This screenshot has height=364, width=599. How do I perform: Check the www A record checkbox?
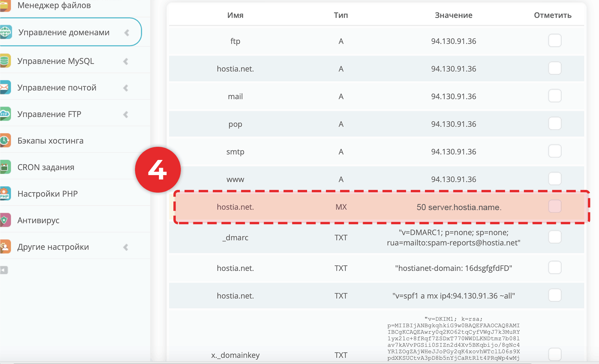point(555,179)
